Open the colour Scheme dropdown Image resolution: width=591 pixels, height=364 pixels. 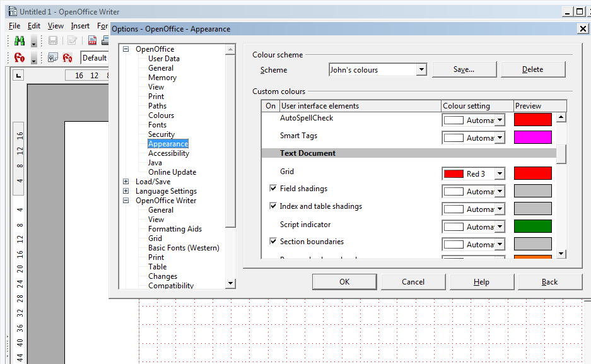tap(421, 70)
